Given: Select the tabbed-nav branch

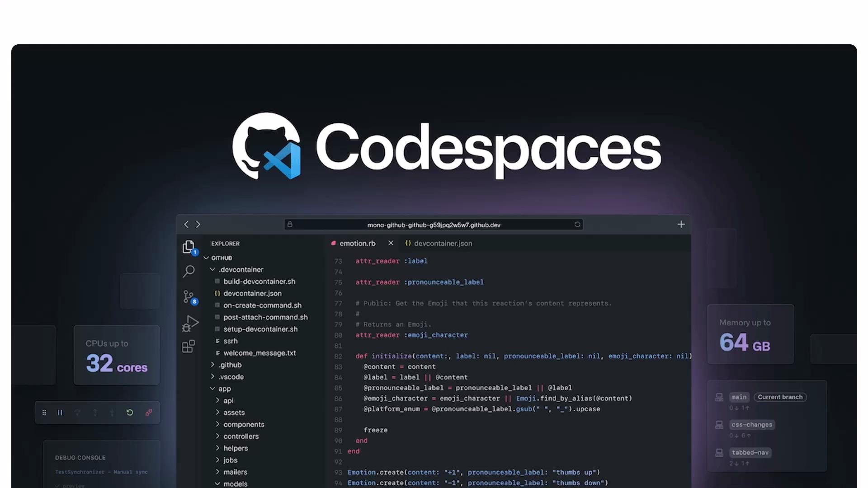Looking at the screenshot, I should [750, 452].
